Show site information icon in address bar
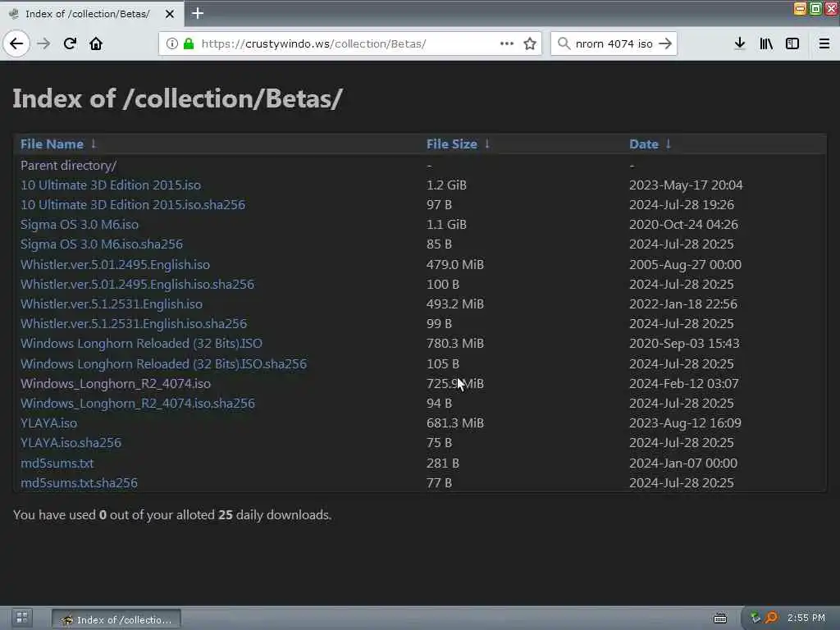Screen dimensions: 840x630 tap(172, 43)
